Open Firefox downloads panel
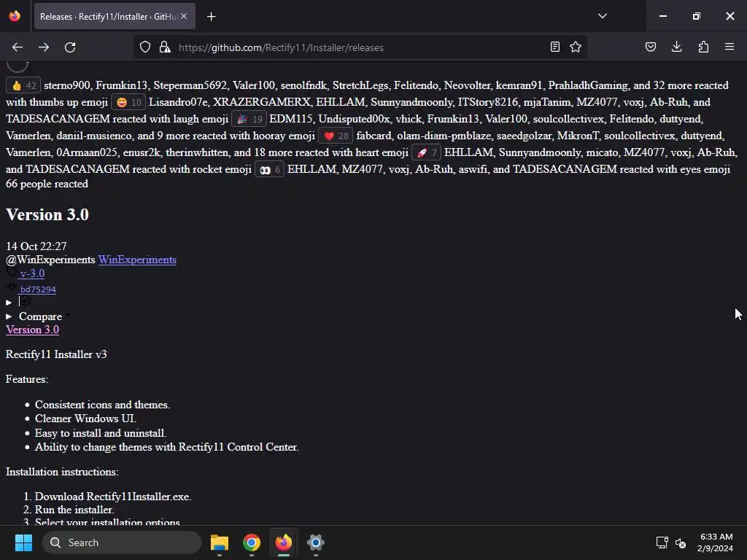 point(676,47)
